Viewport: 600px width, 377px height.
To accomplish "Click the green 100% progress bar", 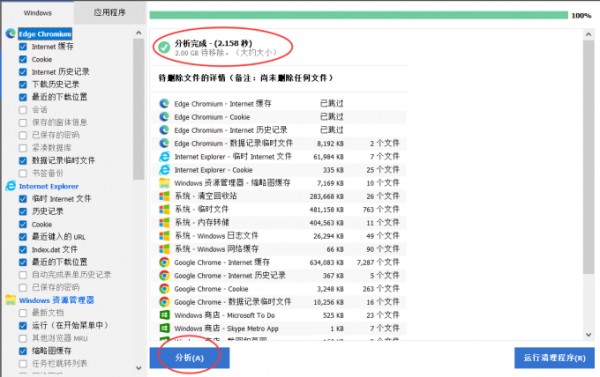I will 359,15.
